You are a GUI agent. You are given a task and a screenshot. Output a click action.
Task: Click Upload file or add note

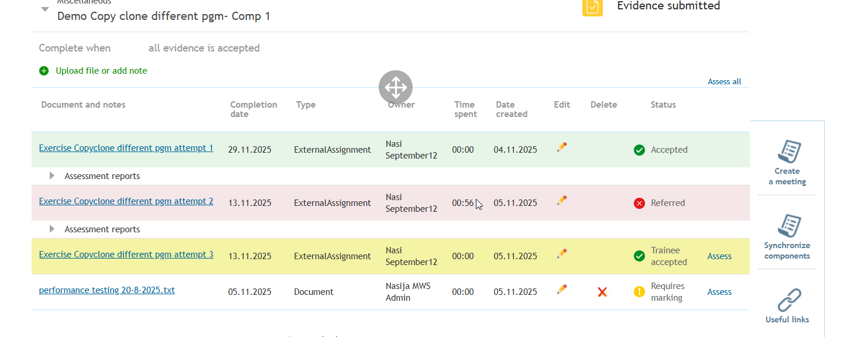point(101,71)
